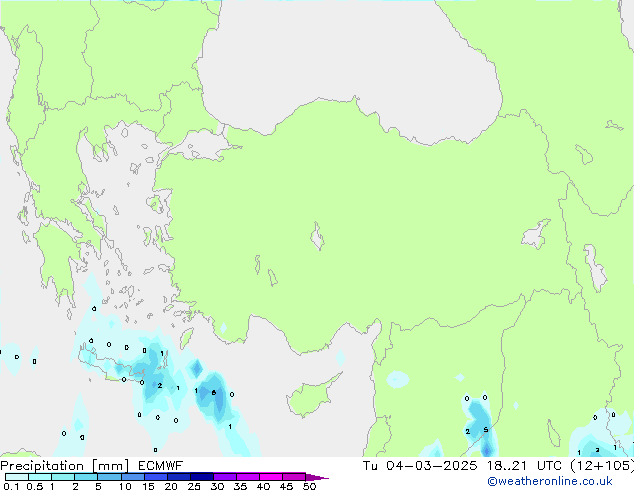Pick the lightest 0.1 mm legend swatch
The height and width of the screenshot is (490, 634).
pyautogui.click(x=17, y=477)
